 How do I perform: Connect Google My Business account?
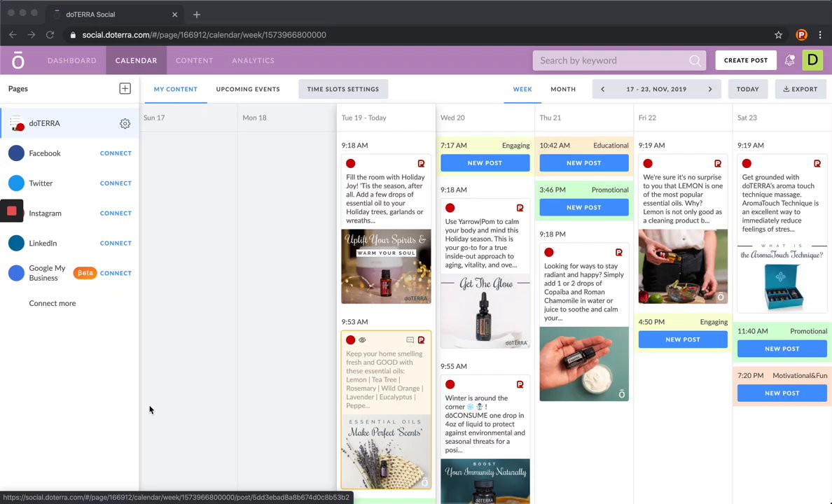point(116,273)
